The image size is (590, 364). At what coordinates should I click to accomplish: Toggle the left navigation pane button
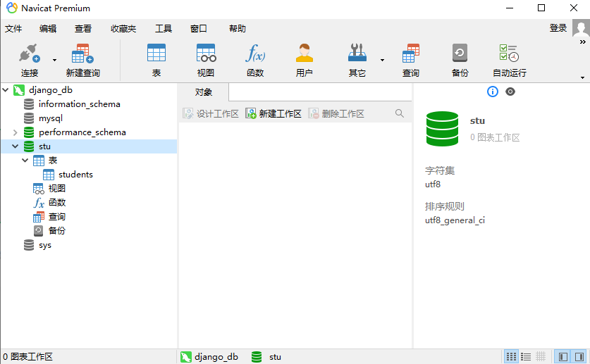click(x=563, y=356)
